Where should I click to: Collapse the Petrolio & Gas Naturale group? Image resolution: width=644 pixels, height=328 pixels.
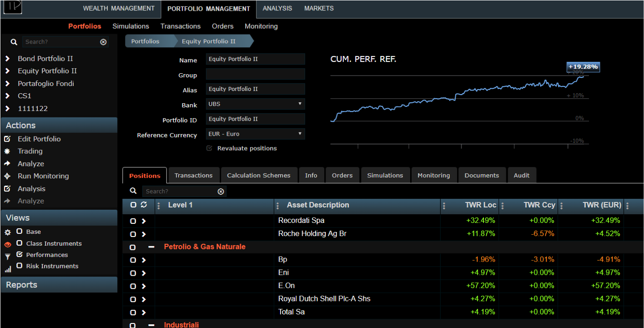coord(151,247)
